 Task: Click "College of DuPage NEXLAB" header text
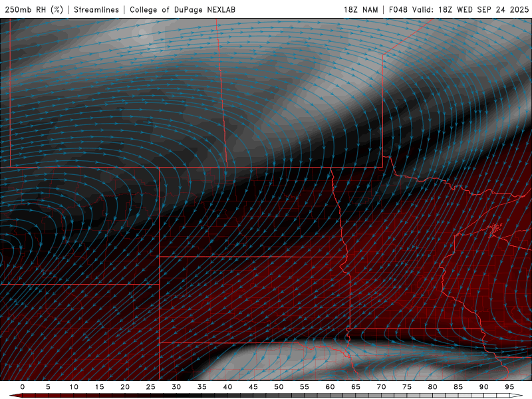[x=182, y=9]
